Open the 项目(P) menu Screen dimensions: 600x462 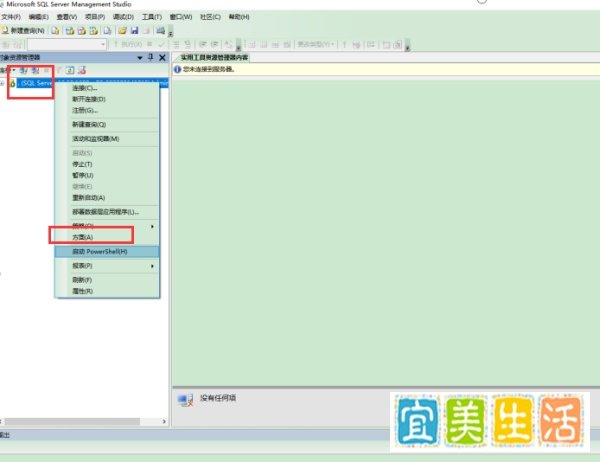coord(95,17)
